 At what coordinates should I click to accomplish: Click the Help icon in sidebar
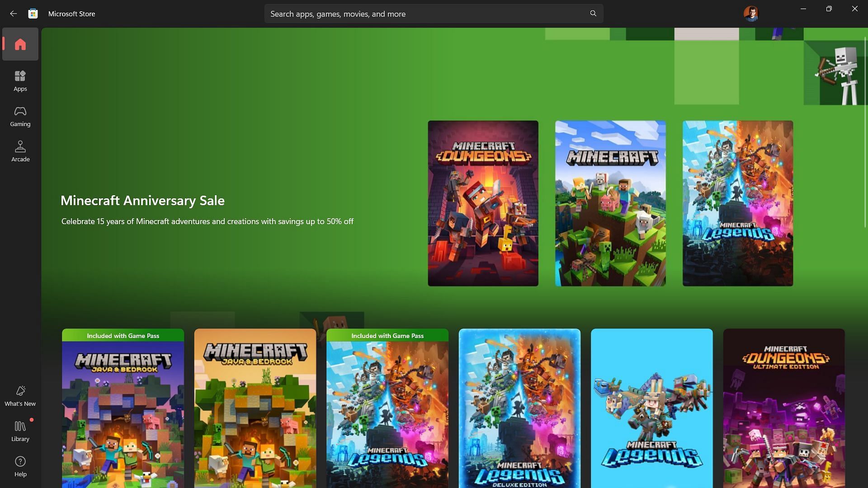pyautogui.click(x=20, y=467)
